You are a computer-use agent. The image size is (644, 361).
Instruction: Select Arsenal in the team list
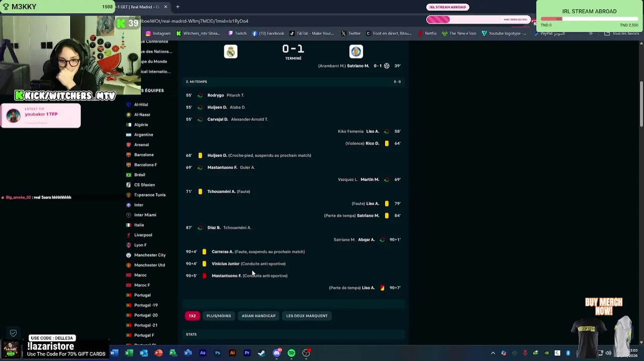click(x=142, y=145)
